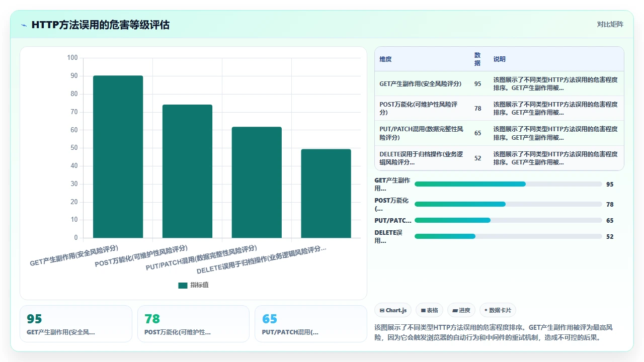Click the GET progress bar showing 95

508,184
